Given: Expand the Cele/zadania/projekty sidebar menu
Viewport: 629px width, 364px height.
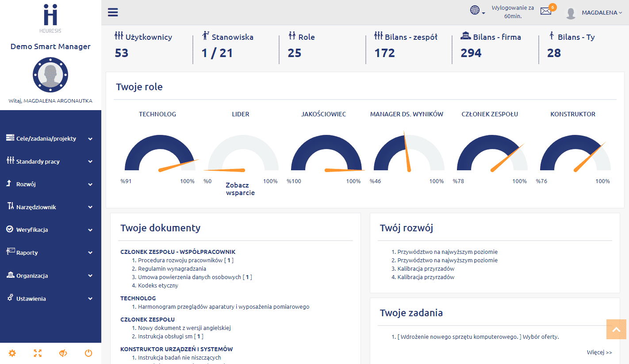Looking at the screenshot, I should tap(50, 139).
